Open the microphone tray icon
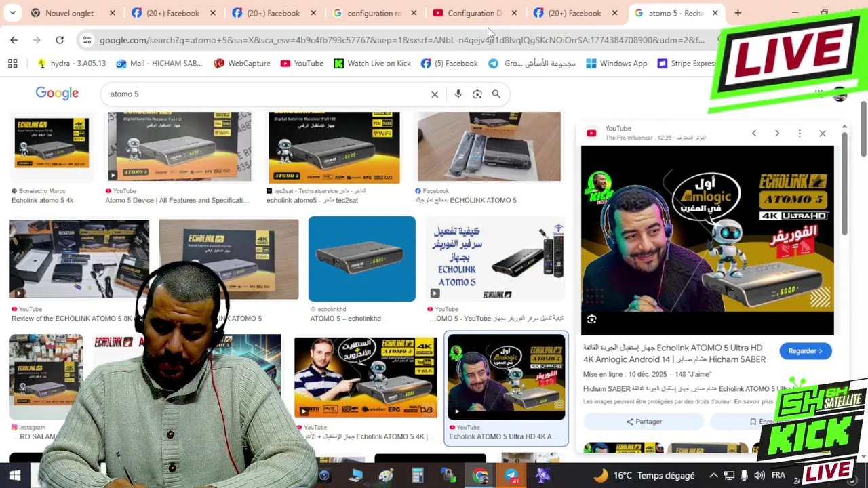The width and height of the screenshot is (868, 488). [x=745, y=476]
